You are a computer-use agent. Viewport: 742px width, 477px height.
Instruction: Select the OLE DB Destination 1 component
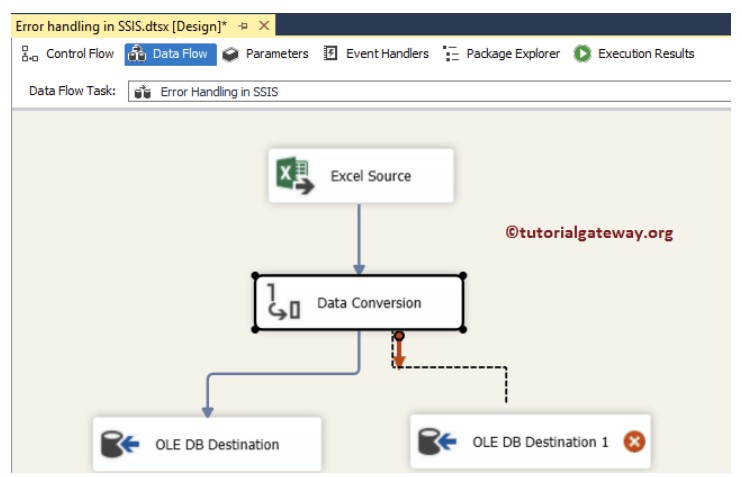(530, 442)
